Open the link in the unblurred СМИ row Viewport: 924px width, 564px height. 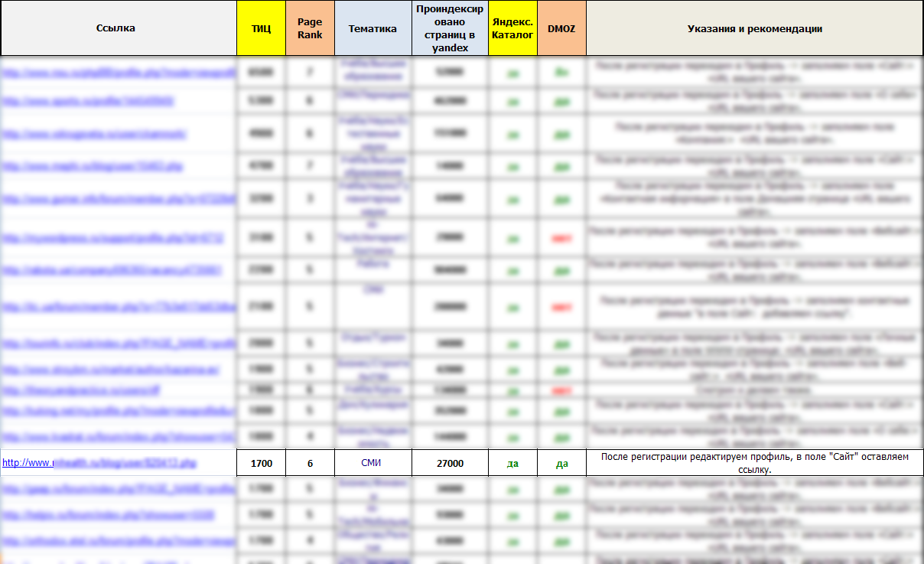pyautogui.click(x=100, y=463)
